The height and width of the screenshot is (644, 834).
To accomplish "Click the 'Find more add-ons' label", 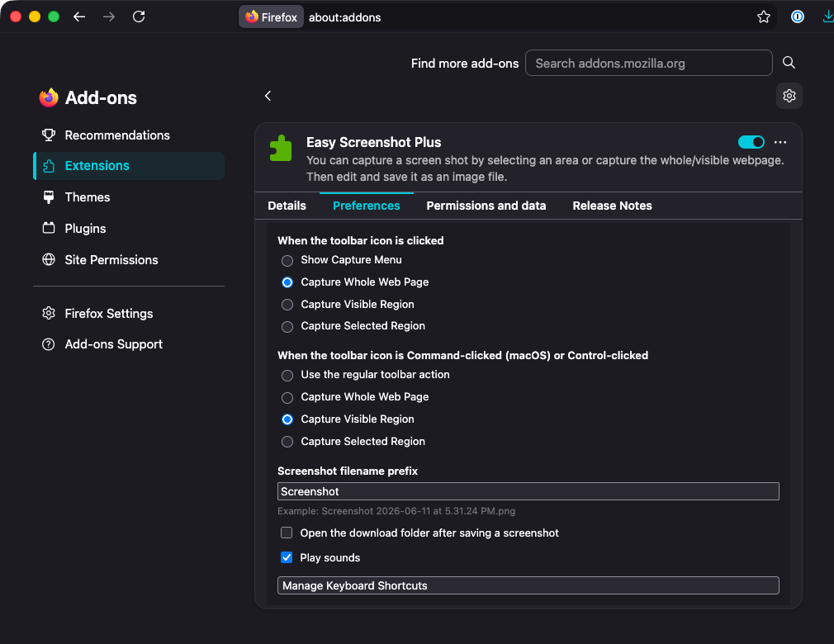I will pyautogui.click(x=465, y=64).
